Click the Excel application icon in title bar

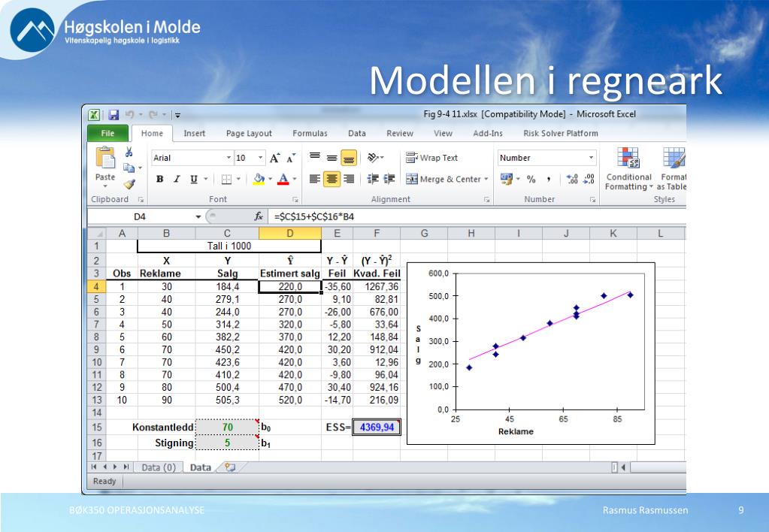94,115
